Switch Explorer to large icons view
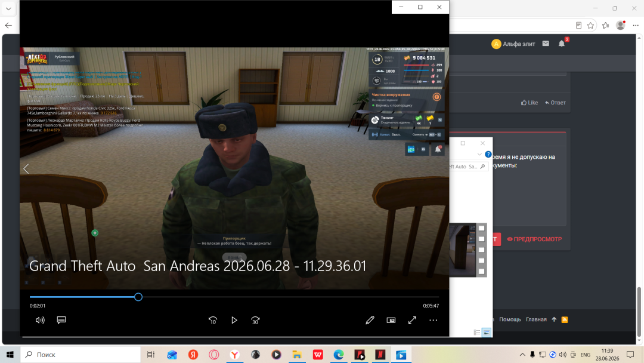The width and height of the screenshot is (644, 363). (487, 332)
